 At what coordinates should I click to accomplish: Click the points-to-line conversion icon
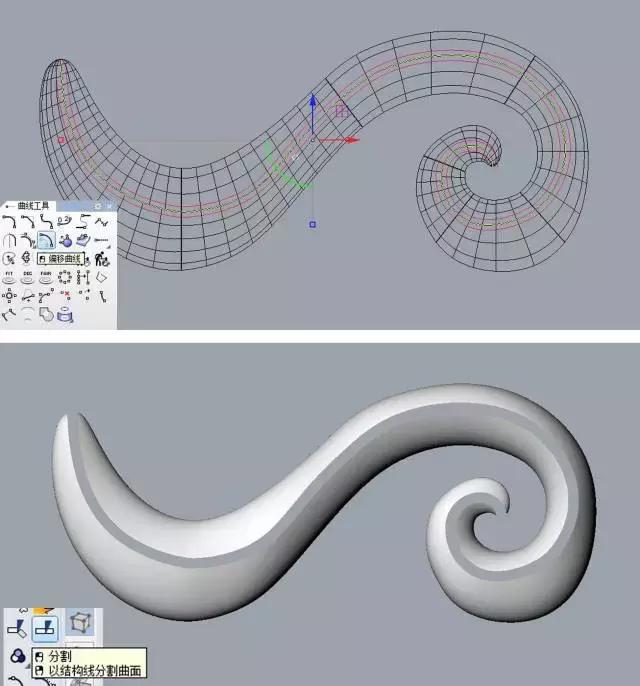click(83, 277)
